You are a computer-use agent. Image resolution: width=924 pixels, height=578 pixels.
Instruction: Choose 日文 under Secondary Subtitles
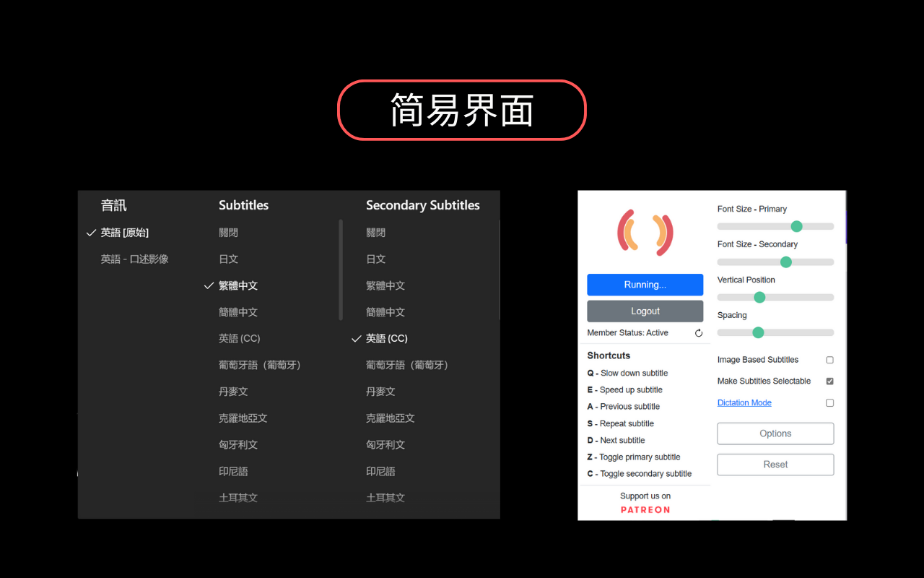point(375,259)
